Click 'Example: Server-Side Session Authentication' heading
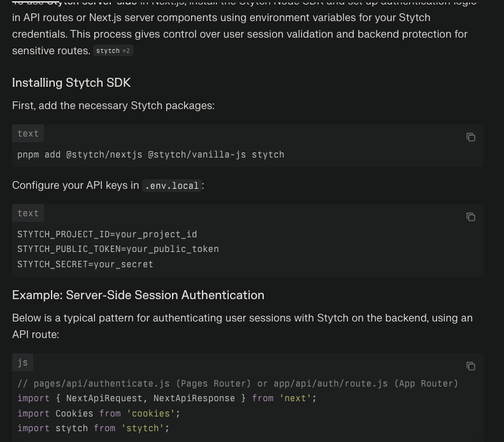This screenshot has height=442, width=504. click(138, 295)
